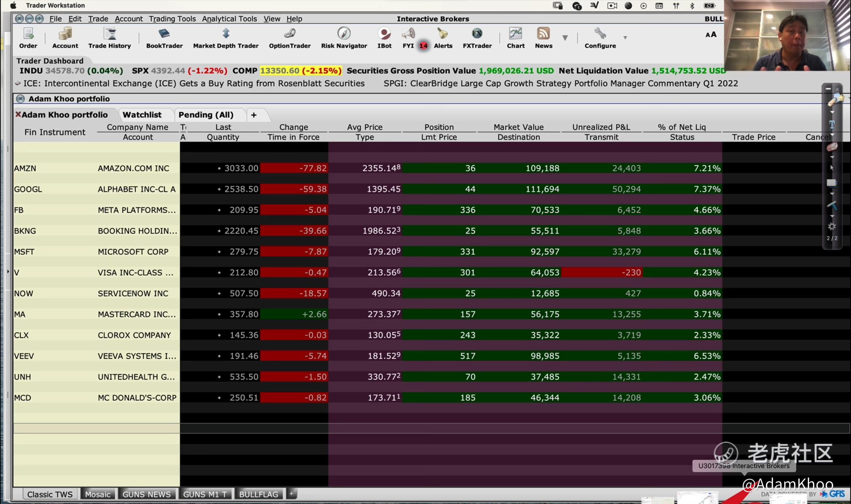This screenshot has height=504, width=851.
Task: Close the Adam Khoo portfolio tab
Action: [18, 114]
